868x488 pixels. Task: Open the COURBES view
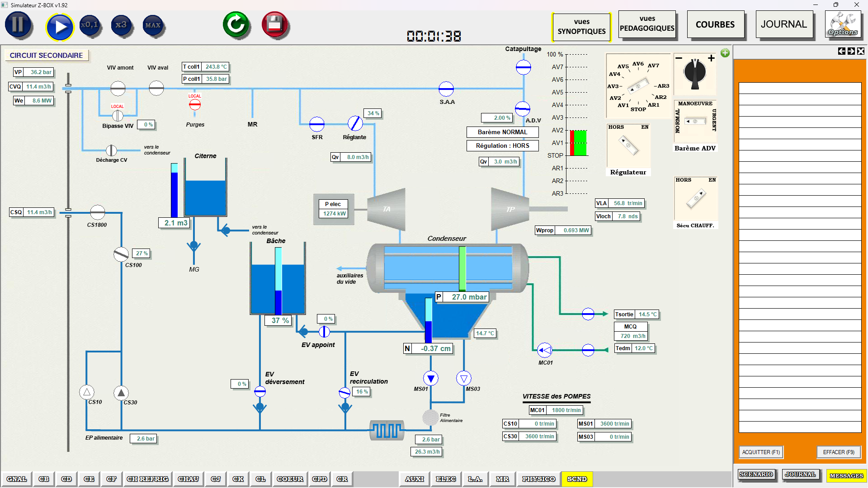(x=715, y=25)
